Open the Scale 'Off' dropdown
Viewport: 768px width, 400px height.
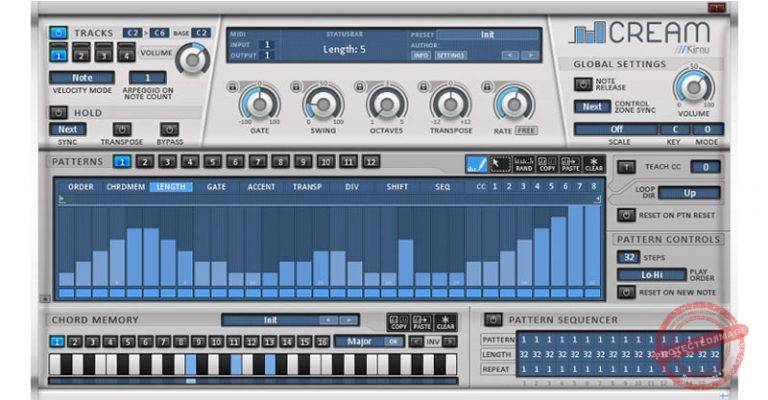[616, 129]
